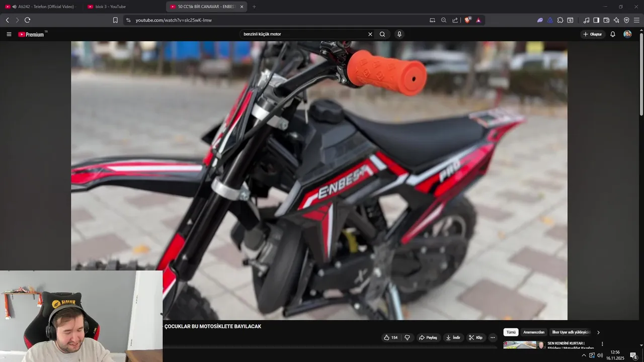This screenshot has height=362, width=644.
Task: Open Brave VPN shield icon
Action: pos(626,20)
